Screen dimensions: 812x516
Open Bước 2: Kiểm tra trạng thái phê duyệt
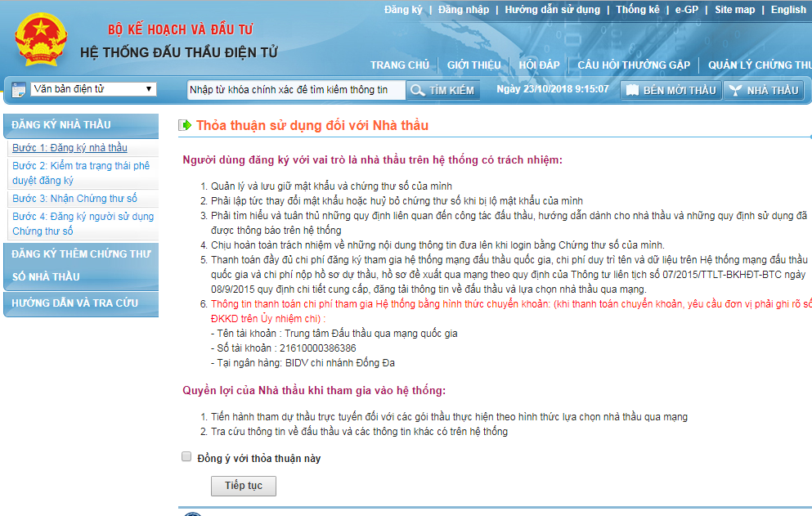[81, 173]
